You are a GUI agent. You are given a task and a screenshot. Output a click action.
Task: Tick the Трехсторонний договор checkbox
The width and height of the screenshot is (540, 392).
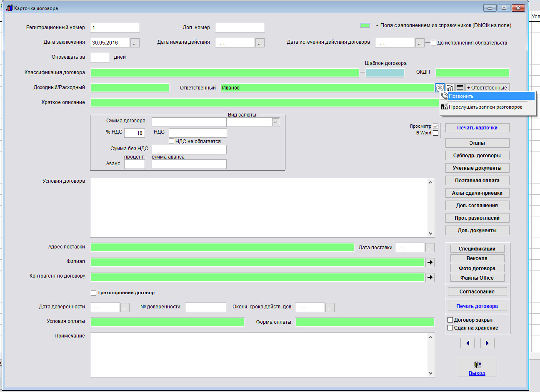(x=94, y=293)
